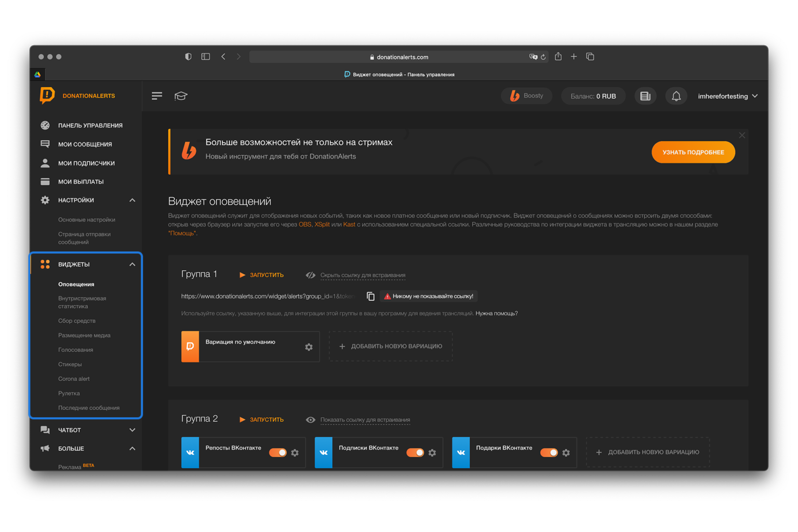Collapse the Настройки sidebar section
Image resolution: width=798 pixels, height=532 pixels.
132,200
